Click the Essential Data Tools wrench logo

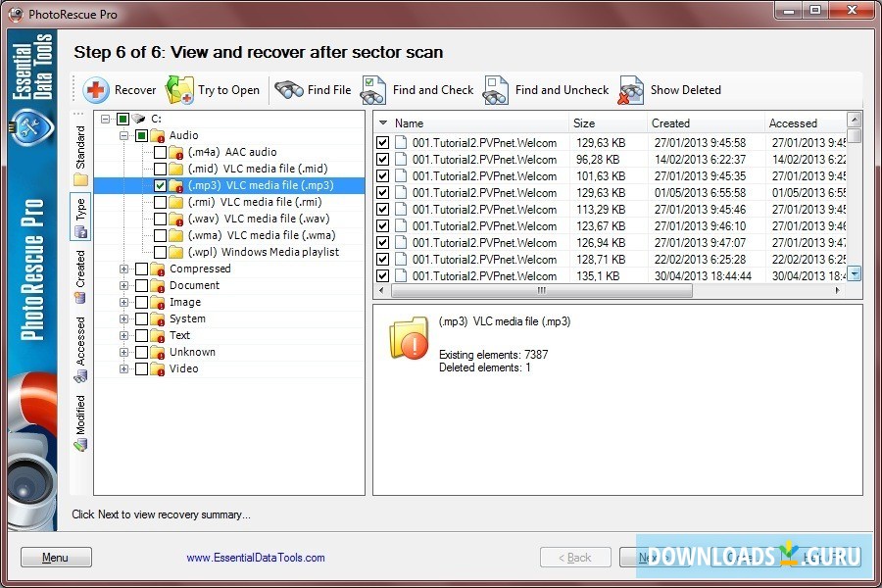[x=30, y=126]
